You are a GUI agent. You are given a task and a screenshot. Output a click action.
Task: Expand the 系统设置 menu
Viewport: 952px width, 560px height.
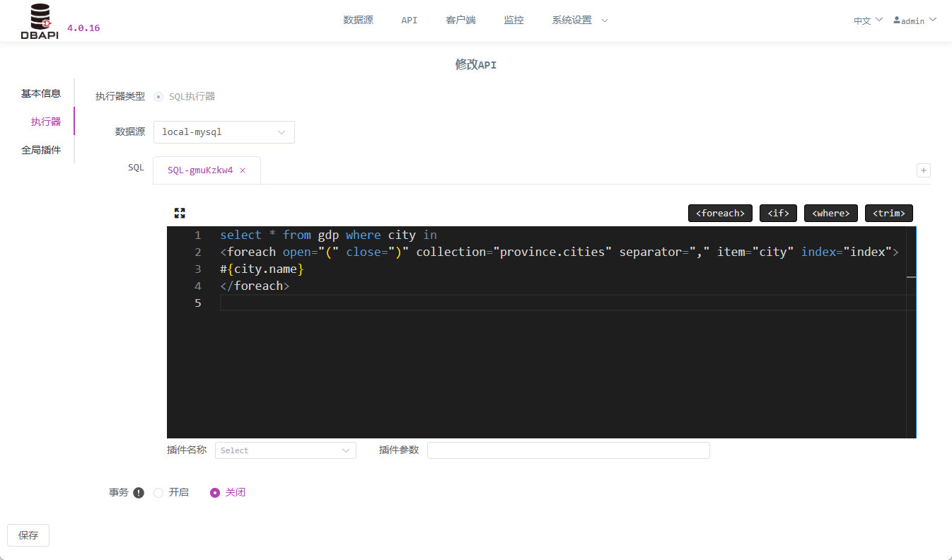click(579, 21)
